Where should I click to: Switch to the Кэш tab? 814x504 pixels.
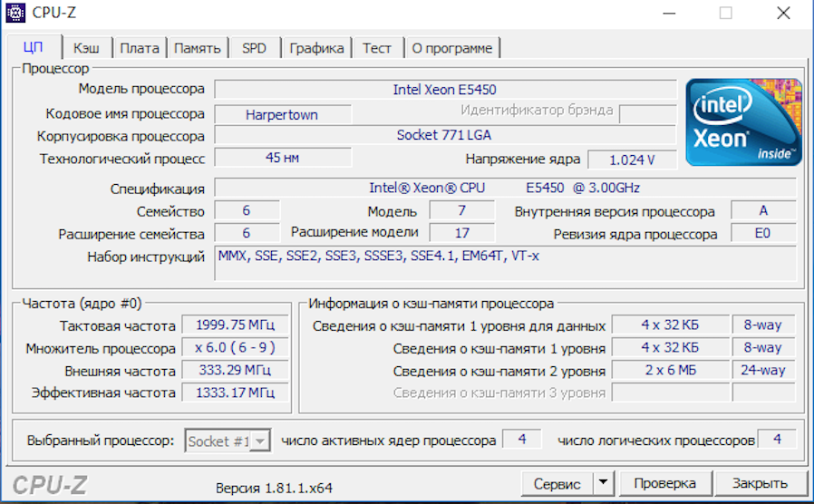pyautogui.click(x=87, y=48)
